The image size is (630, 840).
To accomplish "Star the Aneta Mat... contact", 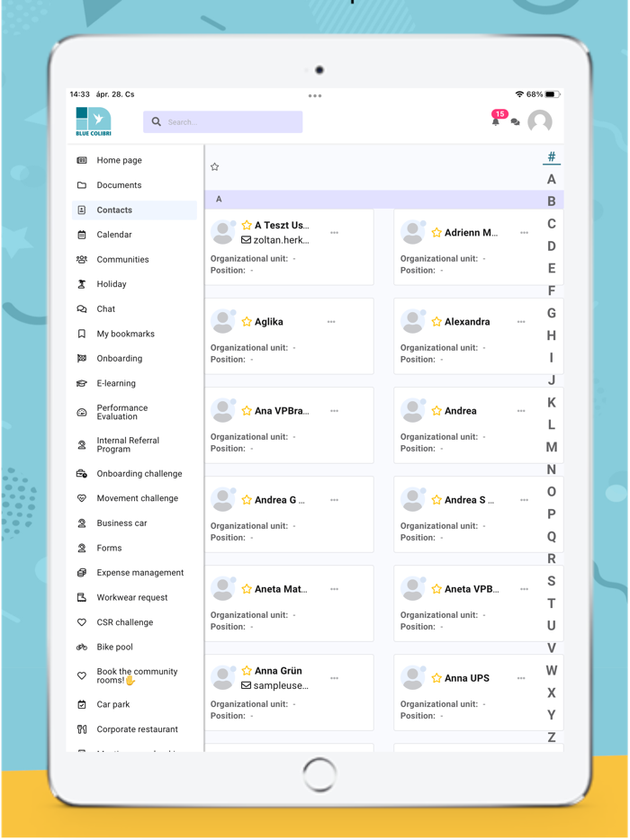I will [247, 589].
